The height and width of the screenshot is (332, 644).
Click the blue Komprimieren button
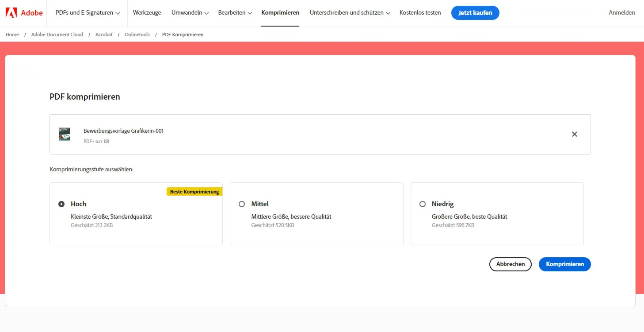(x=565, y=264)
